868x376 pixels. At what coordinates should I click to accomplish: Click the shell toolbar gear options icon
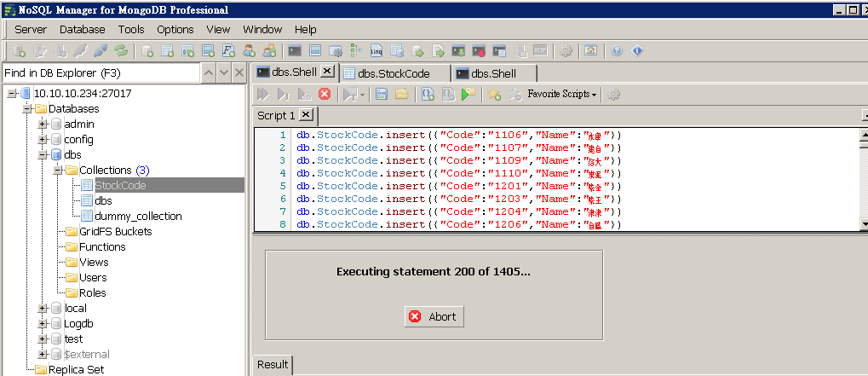[x=612, y=94]
